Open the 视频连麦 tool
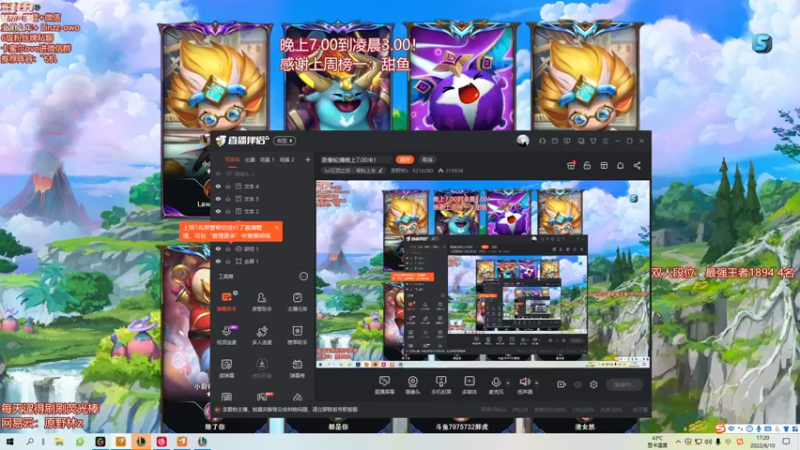The width and height of the screenshot is (800, 450). (227, 335)
